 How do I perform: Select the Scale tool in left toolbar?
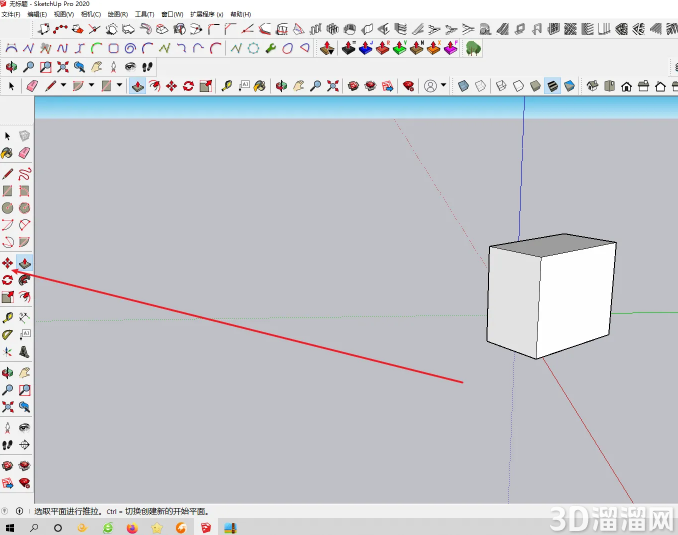[x=7, y=297]
